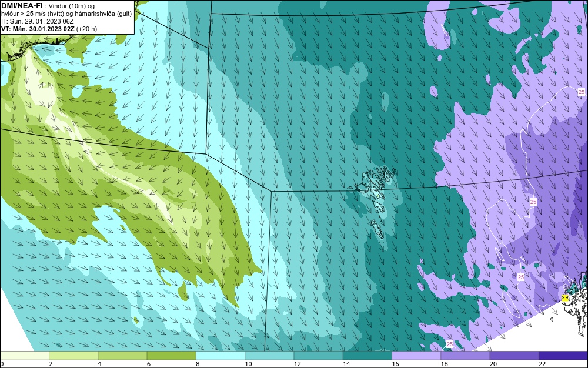Click the legend tick label '16'
The width and height of the screenshot is (588, 368).
click(395, 364)
